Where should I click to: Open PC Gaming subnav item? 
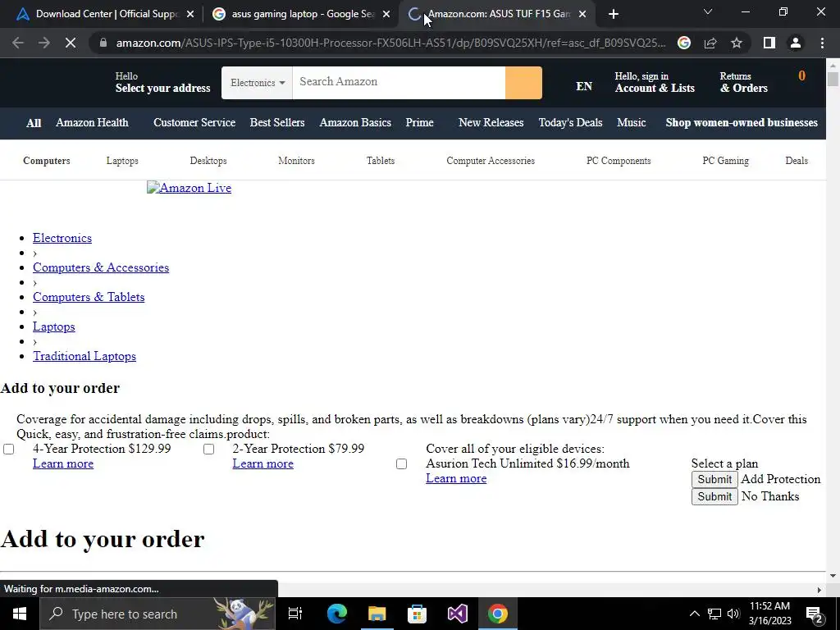point(725,161)
